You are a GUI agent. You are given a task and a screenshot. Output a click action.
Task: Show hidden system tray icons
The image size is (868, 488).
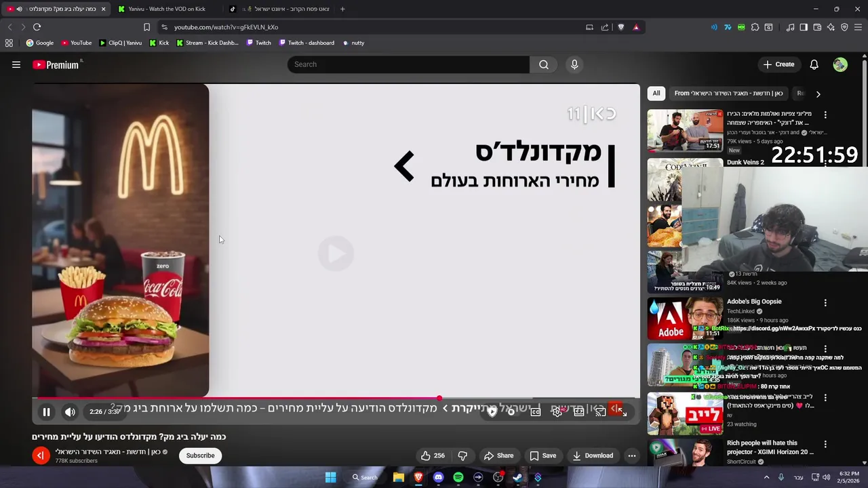pos(767,477)
